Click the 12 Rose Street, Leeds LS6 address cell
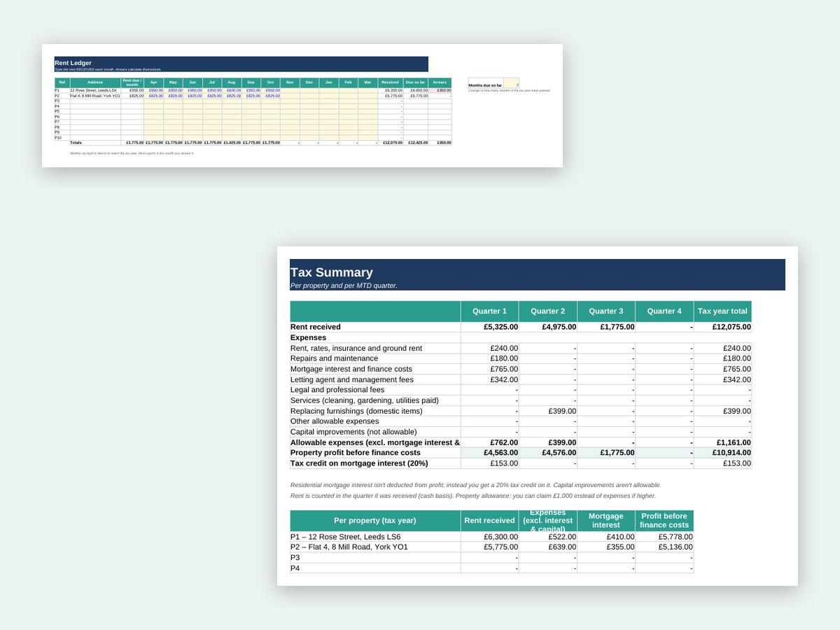 (x=95, y=90)
